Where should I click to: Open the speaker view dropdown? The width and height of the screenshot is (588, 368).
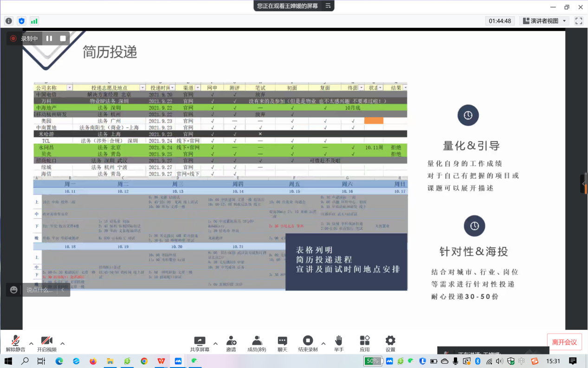point(544,21)
